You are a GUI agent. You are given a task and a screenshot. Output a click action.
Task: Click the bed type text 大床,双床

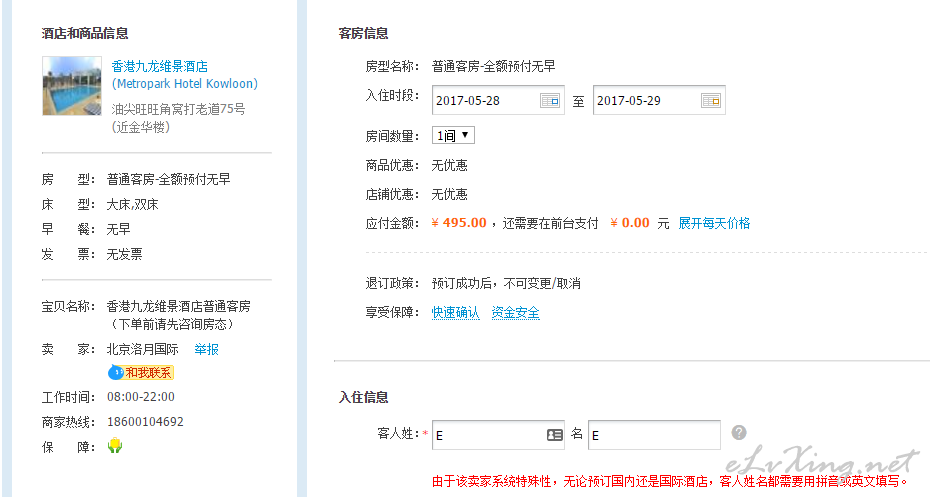(132, 205)
